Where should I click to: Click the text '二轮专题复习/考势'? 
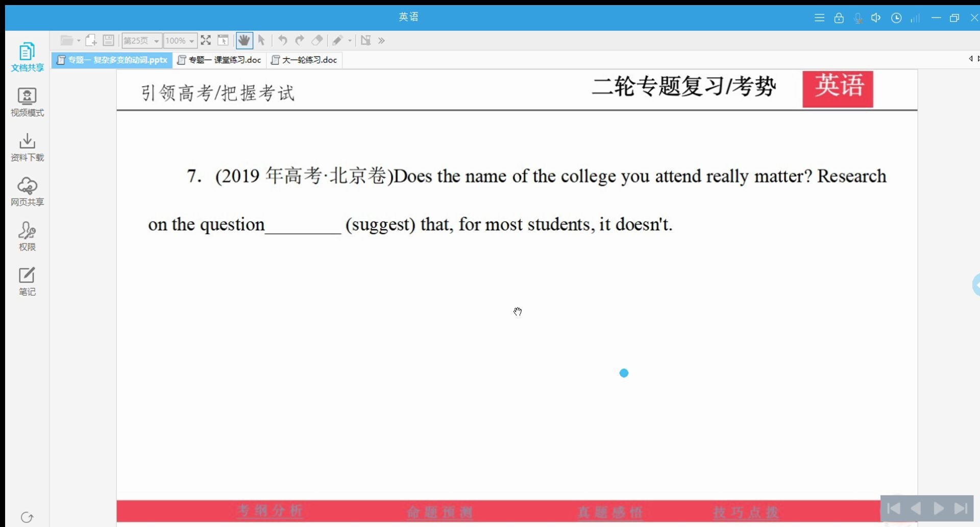coord(684,86)
